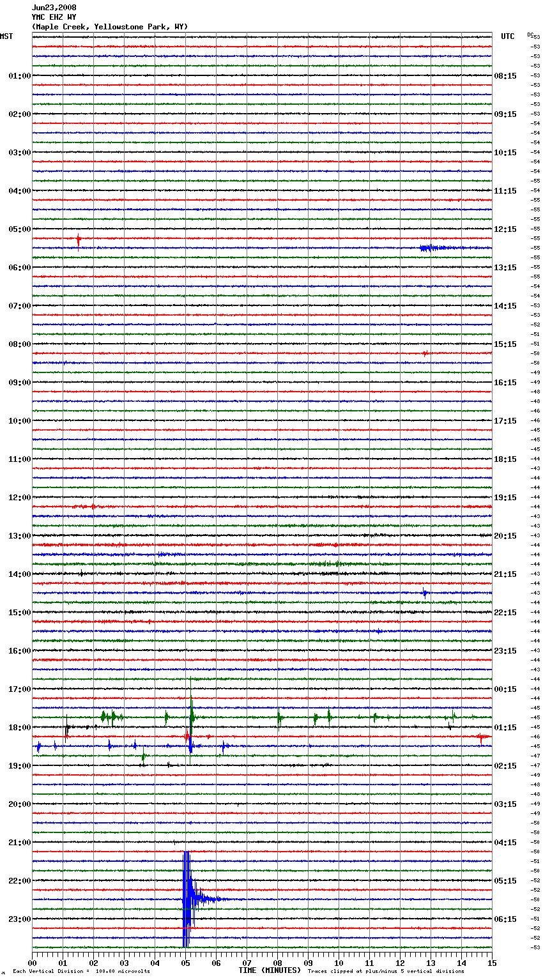
Task: Select the 03:00 MST time label
Action: (20, 153)
